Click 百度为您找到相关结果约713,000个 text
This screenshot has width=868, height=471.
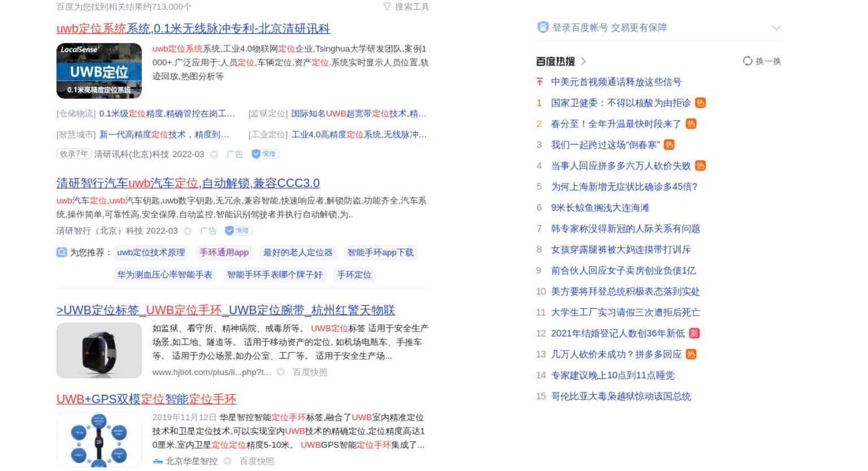coord(124,7)
